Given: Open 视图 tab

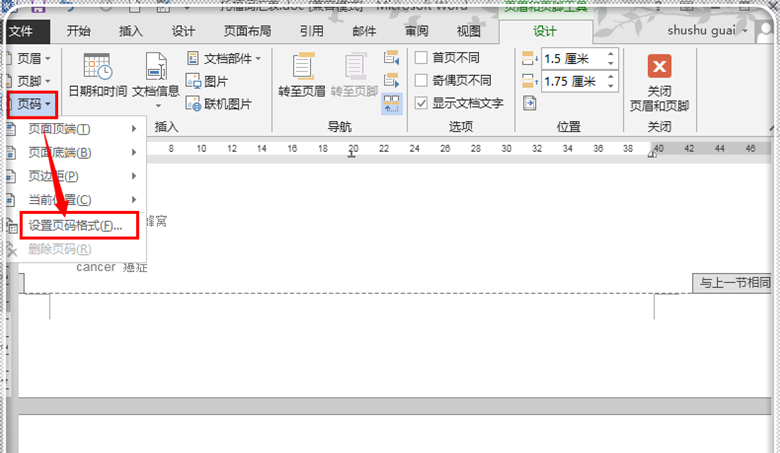Looking at the screenshot, I should [469, 31].
